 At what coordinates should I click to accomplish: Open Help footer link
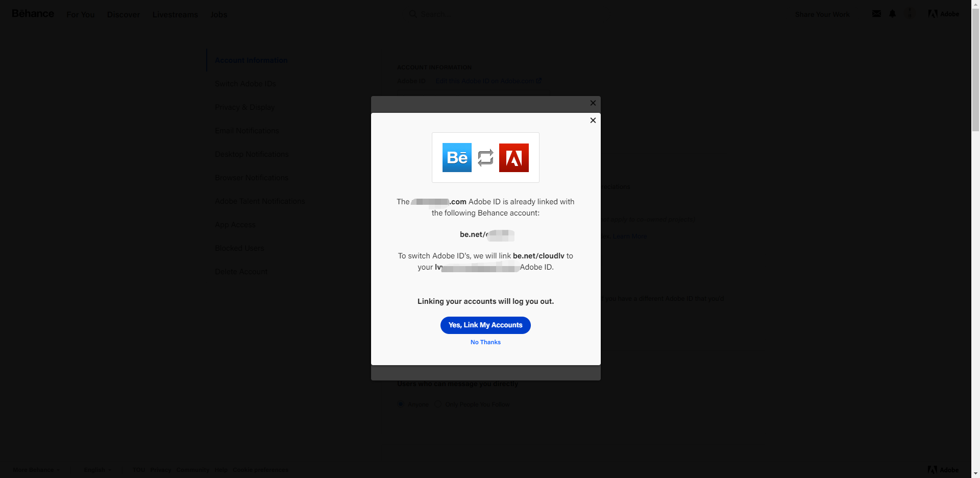point(221,470)
